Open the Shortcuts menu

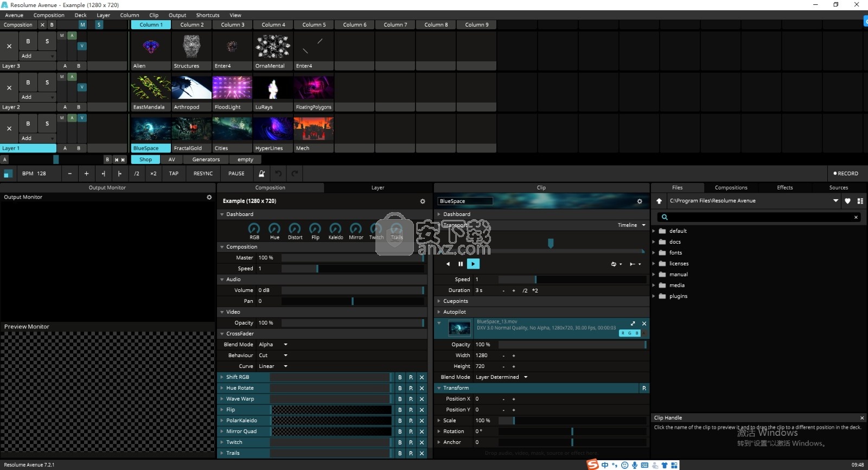pyautogui.click(x=208, y=15)
